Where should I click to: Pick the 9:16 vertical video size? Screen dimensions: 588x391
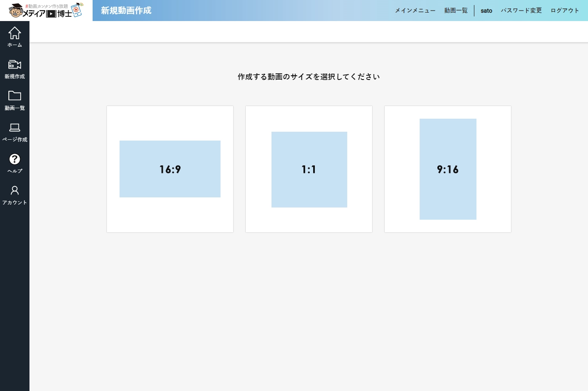pos(448,169)
